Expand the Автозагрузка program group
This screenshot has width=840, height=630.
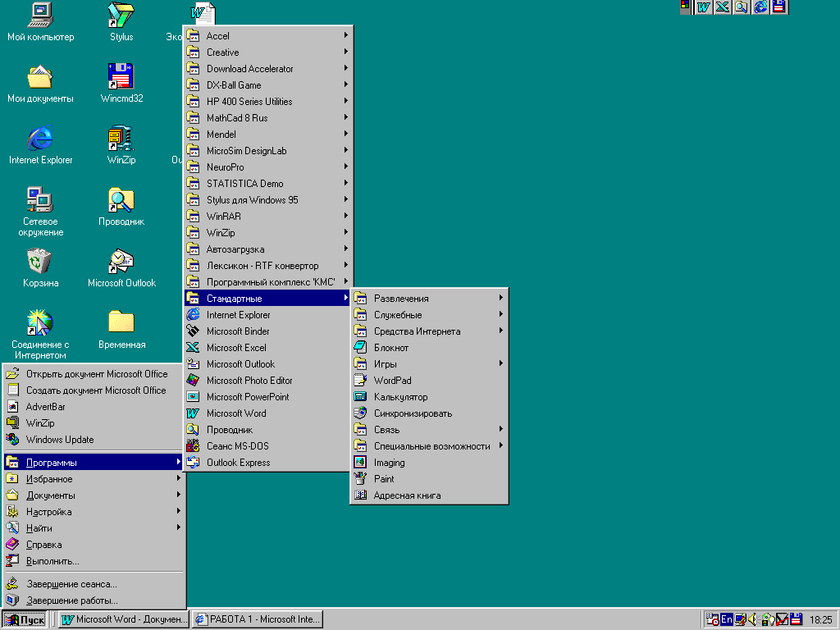pyautogui.click(x=267, y=249)
